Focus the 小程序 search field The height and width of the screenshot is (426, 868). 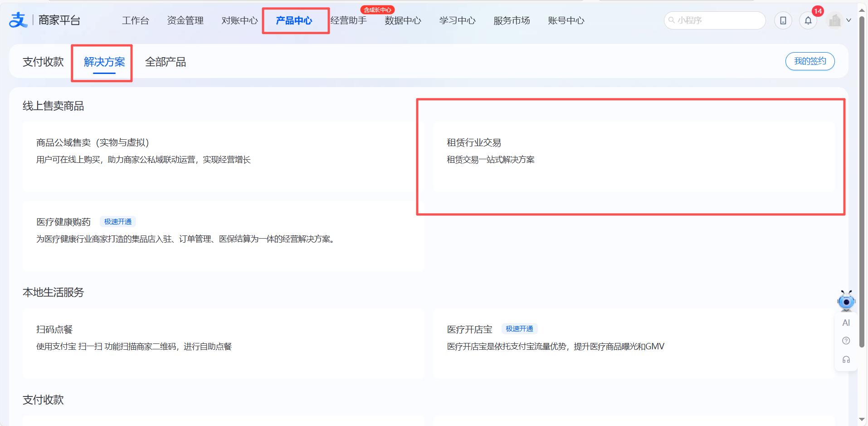click(715, 20)
